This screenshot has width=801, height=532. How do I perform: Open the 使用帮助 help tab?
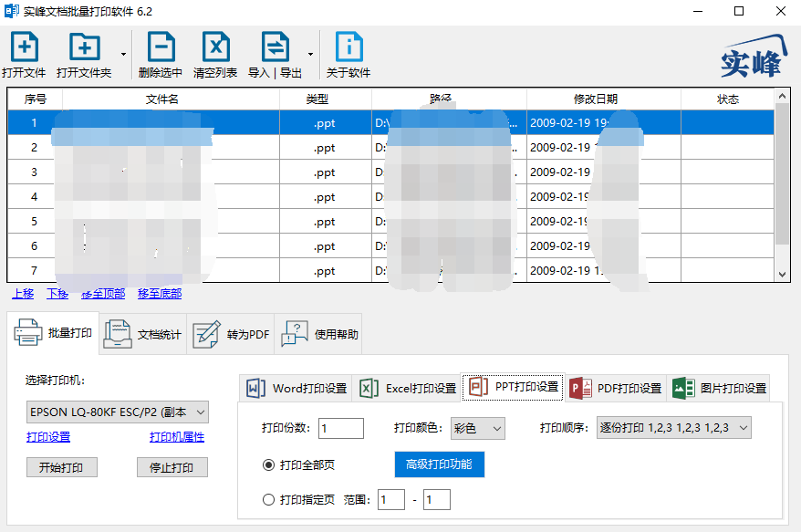(318, 334)
